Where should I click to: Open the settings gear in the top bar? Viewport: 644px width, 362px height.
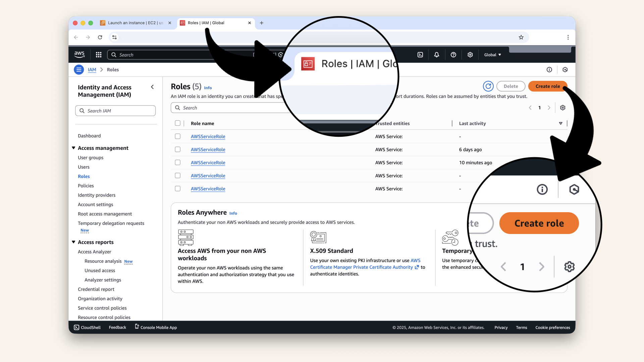coord(470,55)
